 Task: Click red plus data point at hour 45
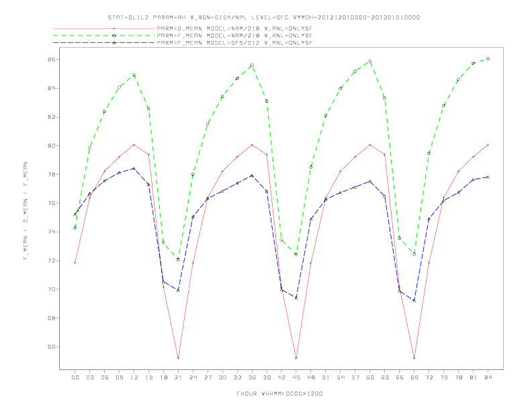296,358
